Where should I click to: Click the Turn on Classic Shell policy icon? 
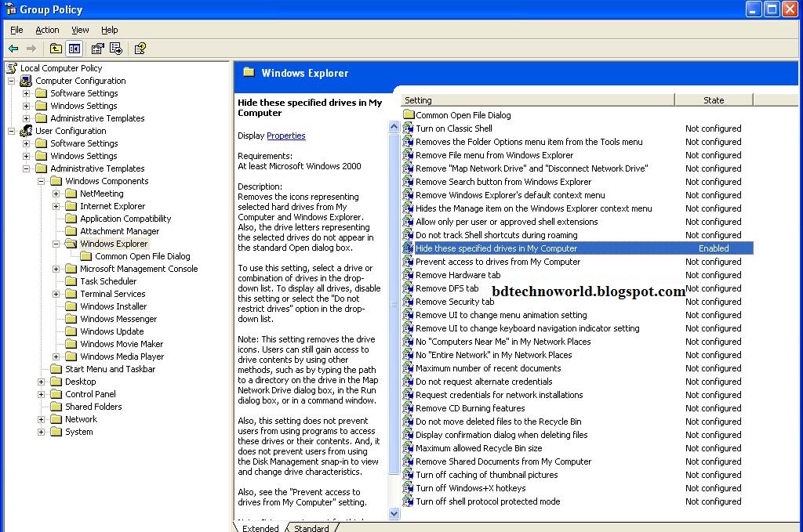408,128
